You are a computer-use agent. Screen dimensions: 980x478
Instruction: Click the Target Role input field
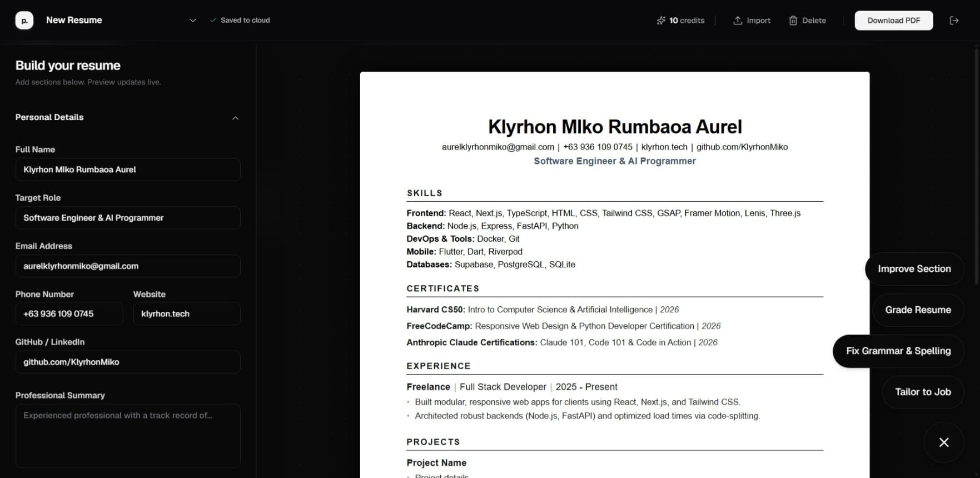click(128, 218)
